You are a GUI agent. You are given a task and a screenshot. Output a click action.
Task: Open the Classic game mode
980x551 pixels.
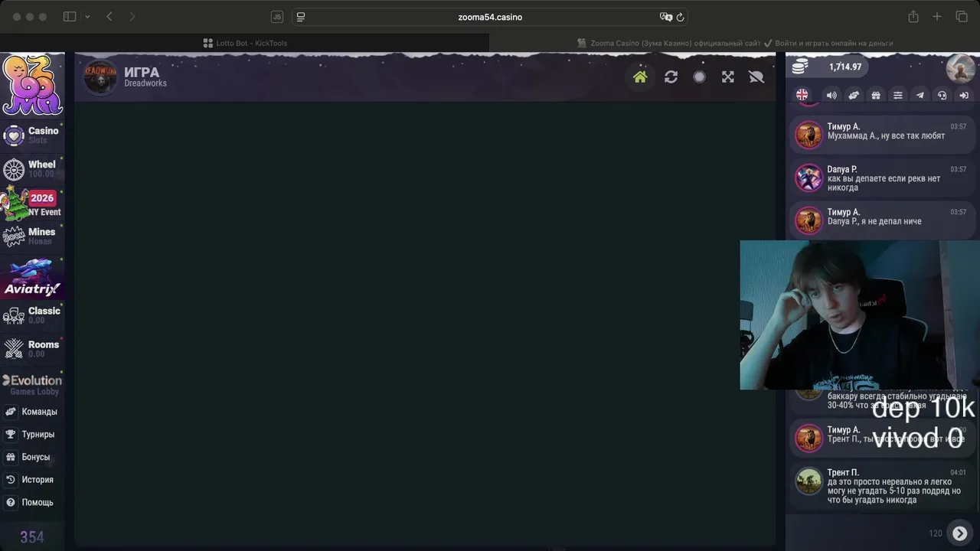point(31,315)
